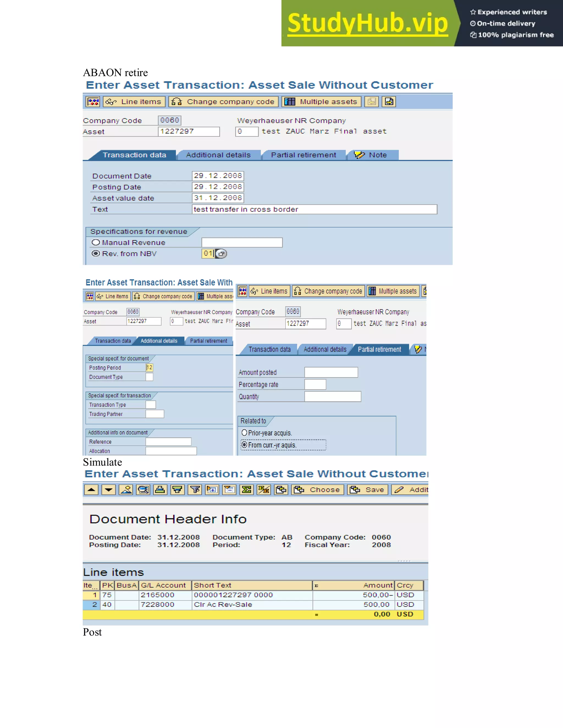563x728 pixels.
Task: Click the filter funnel icon
Action: pos(195,490)
